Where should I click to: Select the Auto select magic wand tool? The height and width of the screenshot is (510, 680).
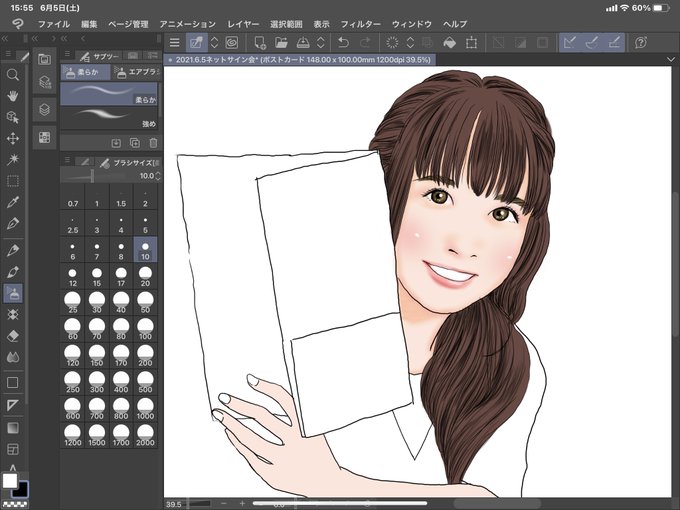pos(13,160)
